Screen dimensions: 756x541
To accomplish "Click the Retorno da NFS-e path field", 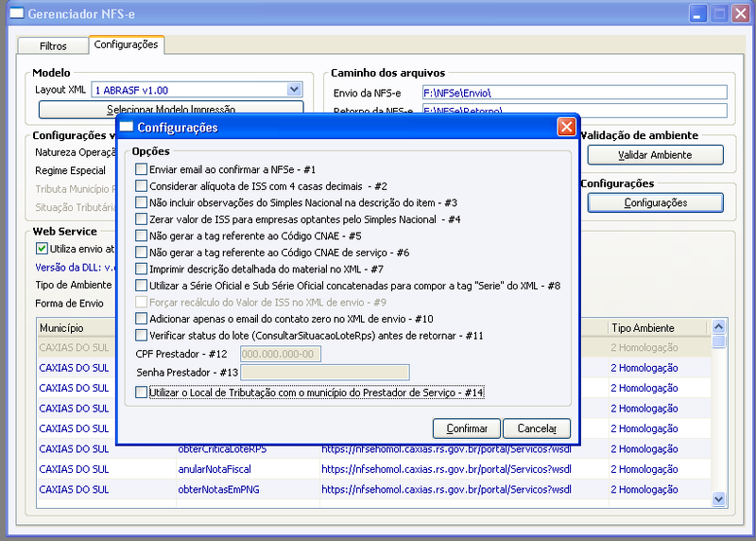I will [575, 111].
